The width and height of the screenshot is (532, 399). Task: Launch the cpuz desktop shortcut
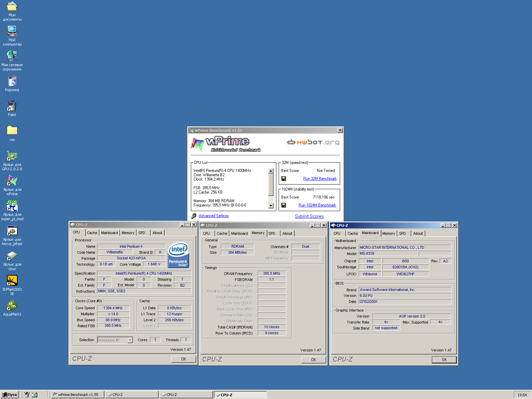tap(12, 260)
